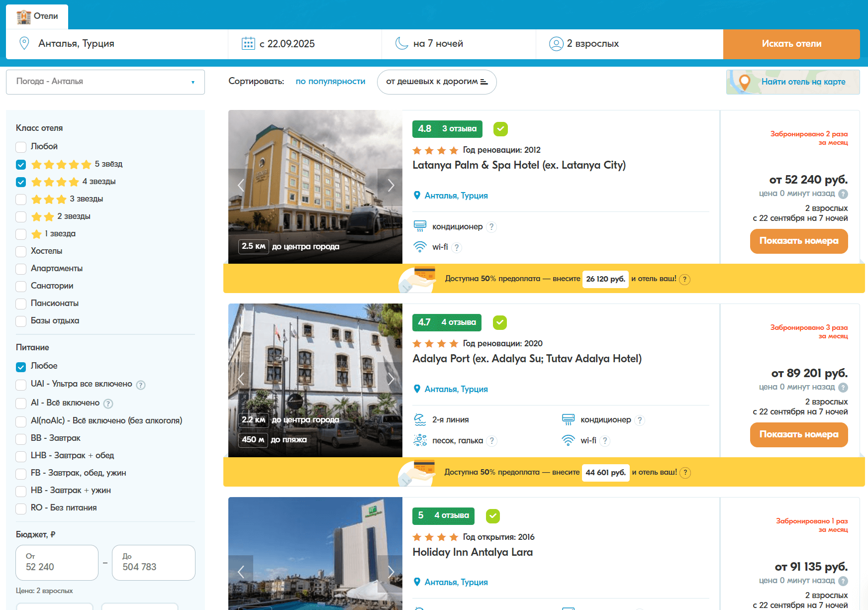Sort by по популярности
The width and height of the screenshot is (868, 610).
click(x=330, y=82)
